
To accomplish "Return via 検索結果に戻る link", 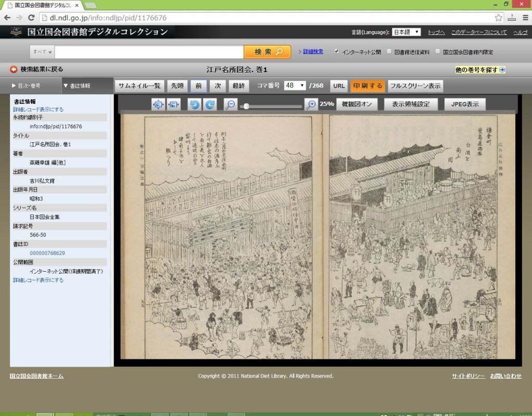I will (42, 69).
